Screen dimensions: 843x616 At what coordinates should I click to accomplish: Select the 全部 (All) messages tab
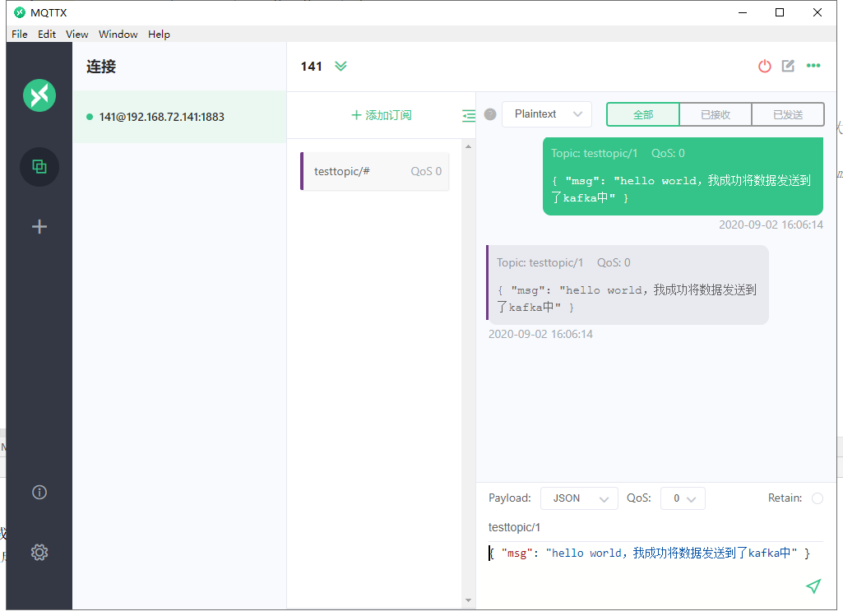pos(643,114)
